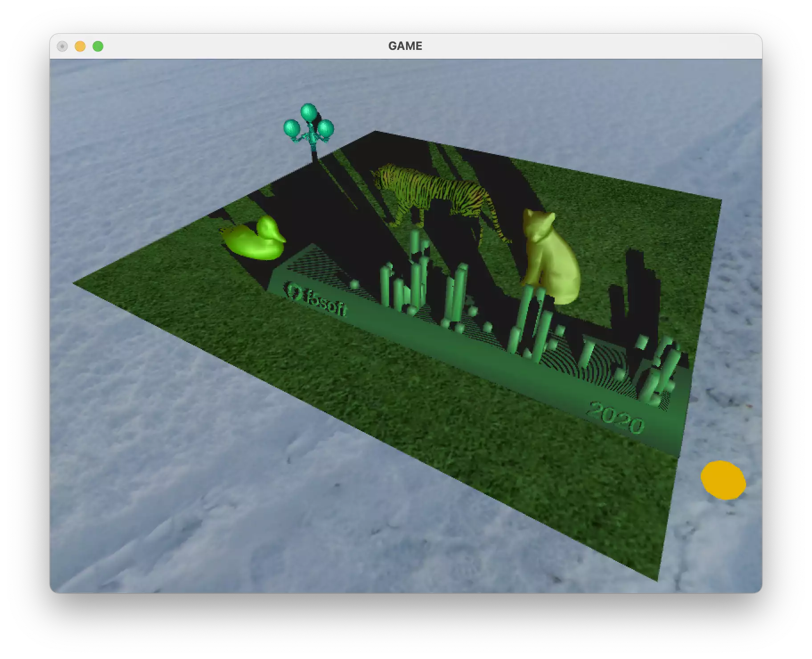Click the left globe of the teal lamp
Viewport: 812px width, 659px height.
[x=292, y=128]
